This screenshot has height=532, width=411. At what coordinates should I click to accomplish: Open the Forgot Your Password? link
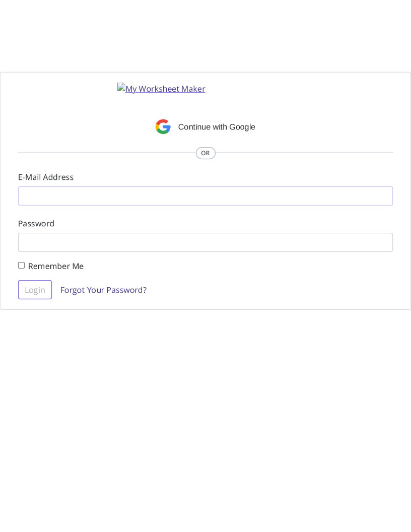103,290
